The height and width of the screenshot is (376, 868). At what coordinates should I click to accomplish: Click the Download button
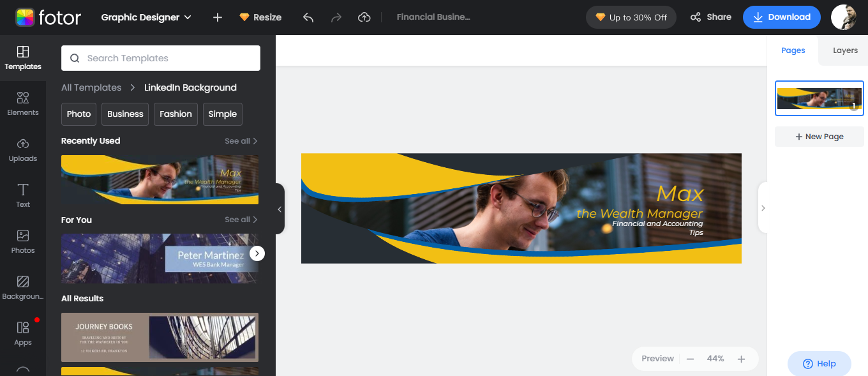(x=782, y=17)
